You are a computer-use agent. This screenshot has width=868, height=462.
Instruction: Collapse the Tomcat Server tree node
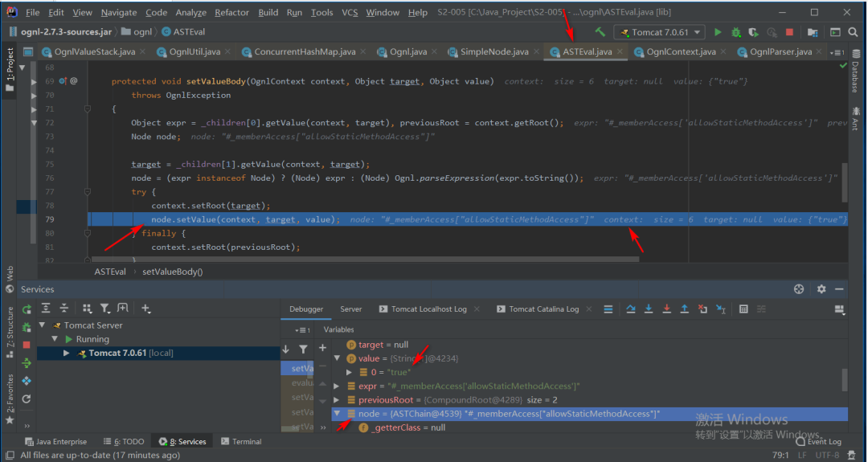[x=42, y=325]
